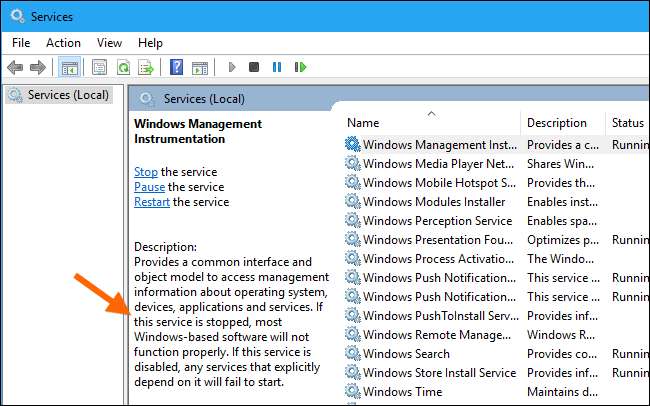Image resolution: width=650 pixels, height=406 pixels.
Task: Click the Refresh toolbar icon
Action: click(123, 67)
